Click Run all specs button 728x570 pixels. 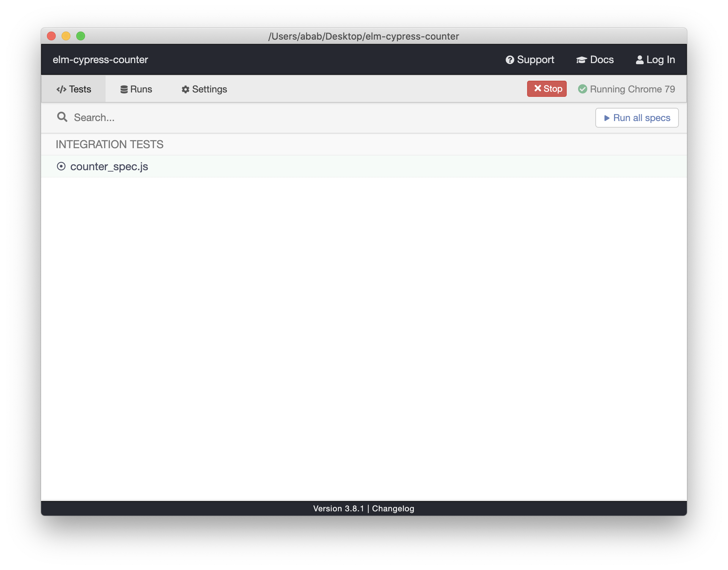coord(637,118)
